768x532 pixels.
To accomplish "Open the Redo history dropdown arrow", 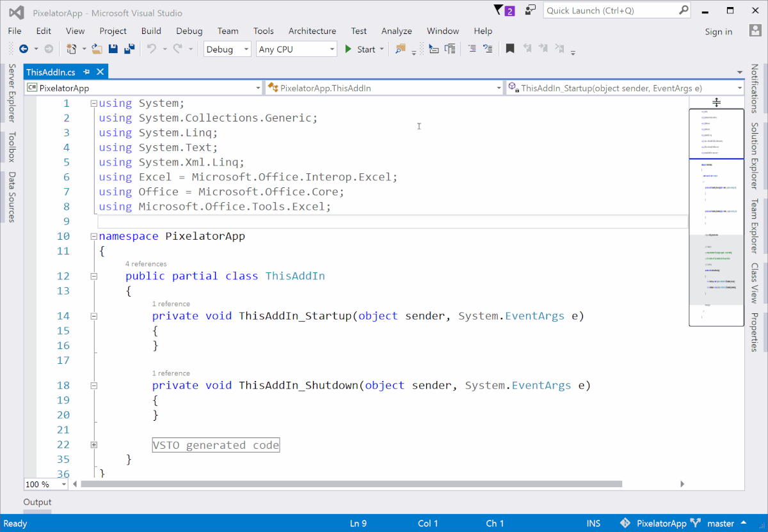I will pos(190,49).
